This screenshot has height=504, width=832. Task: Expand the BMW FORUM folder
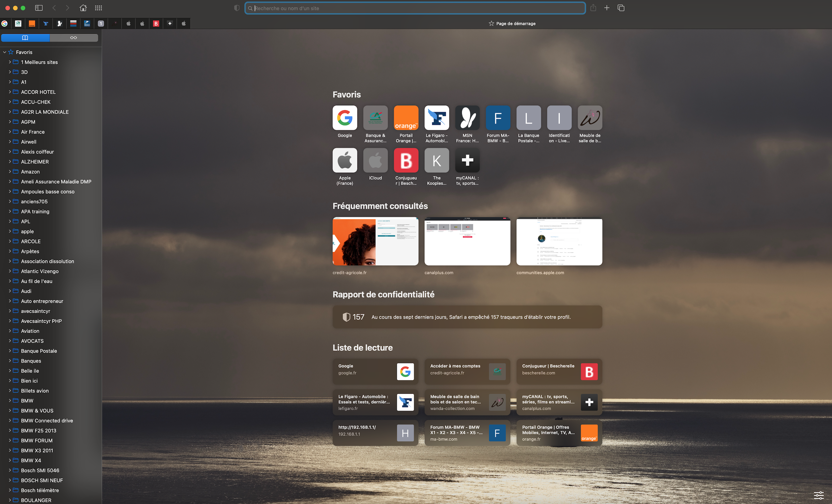pyautogui.click(x=10, y=440)
